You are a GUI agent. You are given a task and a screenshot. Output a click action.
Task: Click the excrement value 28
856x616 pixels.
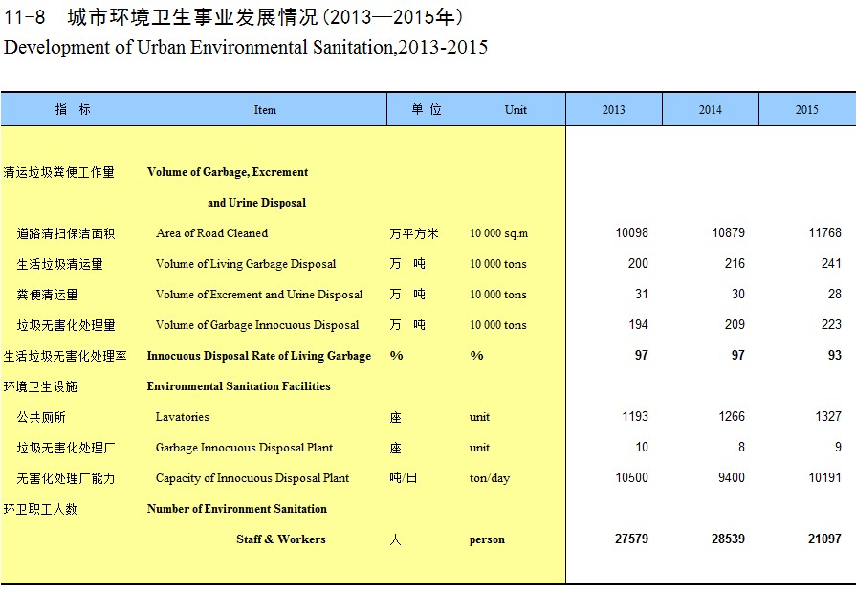[x=835, y=294]
